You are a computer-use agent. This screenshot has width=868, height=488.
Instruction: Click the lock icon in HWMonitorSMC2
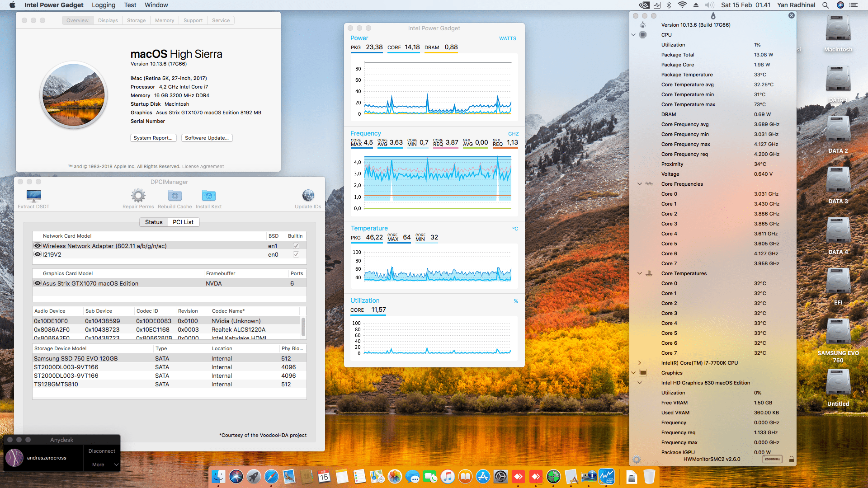(x=791, y=459)
